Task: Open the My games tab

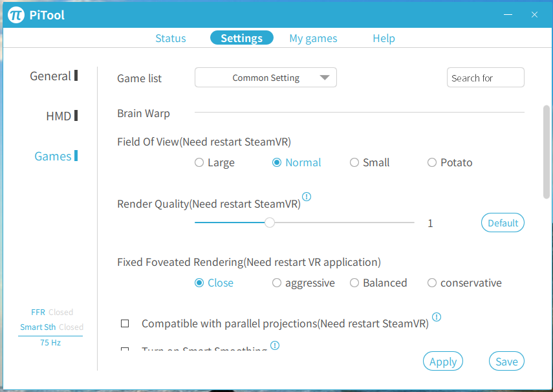Action: pyautogui.click(x=313, y=38)
